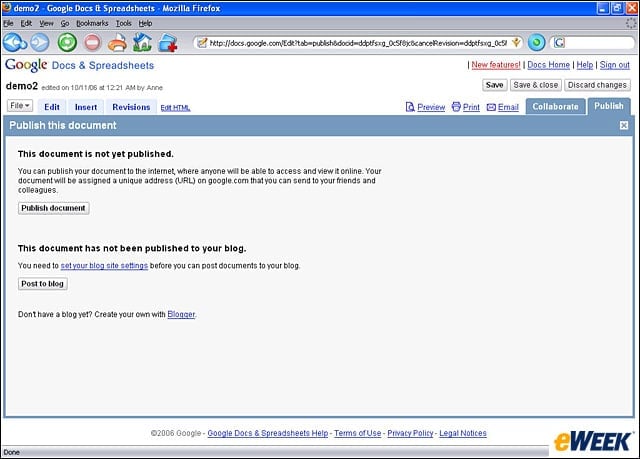Click the 'Done' status bar text

point(11,452)
